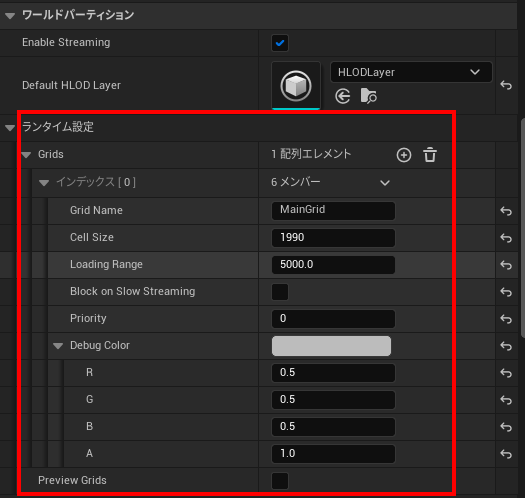This screenshot has width=525, height=498.
Task: Edit the G color value field
Action: point(333,400)
